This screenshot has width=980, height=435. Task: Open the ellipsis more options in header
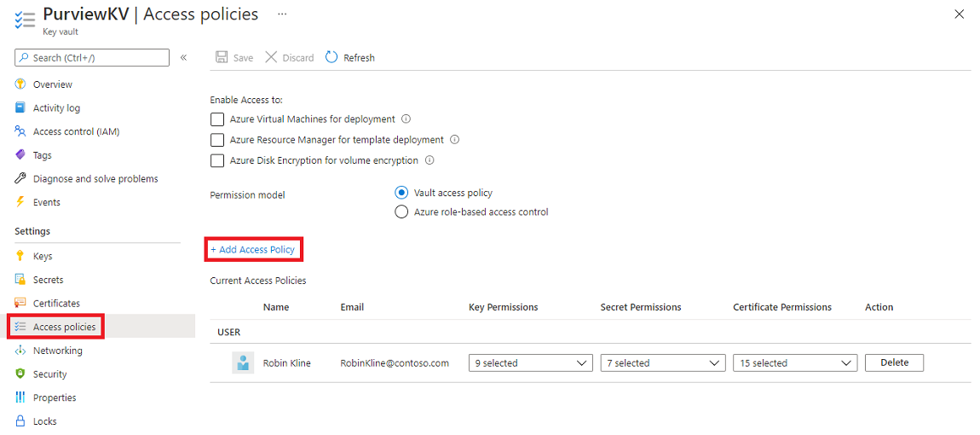pyautogui.click(x=282, y=14)
